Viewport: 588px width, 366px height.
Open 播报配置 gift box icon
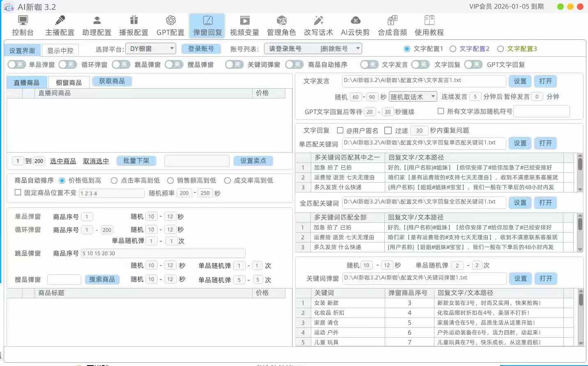(133, 21)
